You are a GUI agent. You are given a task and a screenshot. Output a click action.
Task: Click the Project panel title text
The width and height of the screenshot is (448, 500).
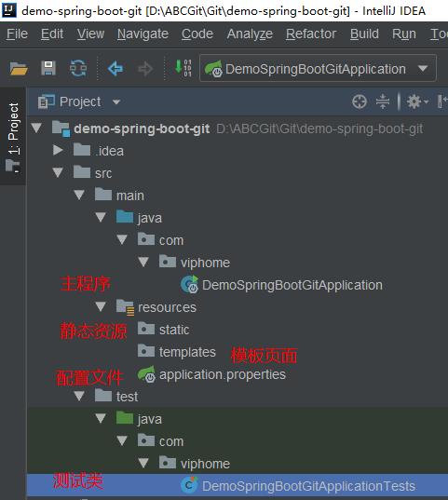click(80, 102)
